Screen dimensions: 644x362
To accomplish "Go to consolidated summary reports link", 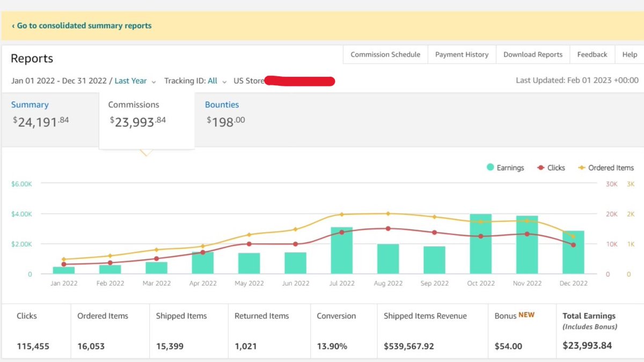I will tap(82, 26).
